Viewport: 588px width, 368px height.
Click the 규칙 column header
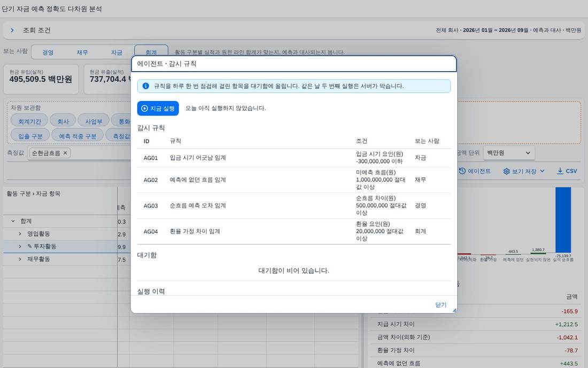(175, 141)
